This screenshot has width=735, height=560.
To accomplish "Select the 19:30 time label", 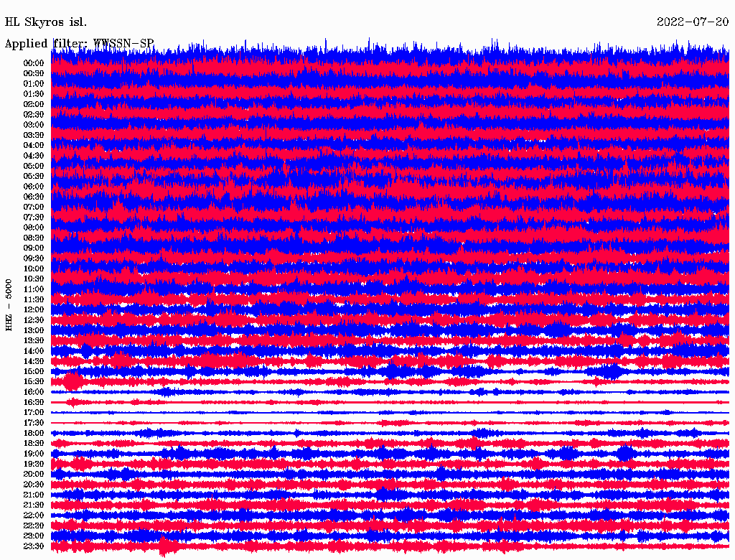I will [34, 465].
